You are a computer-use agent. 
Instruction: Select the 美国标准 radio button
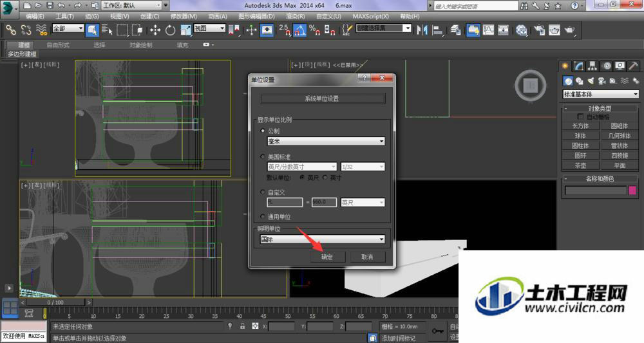[263, 157]
